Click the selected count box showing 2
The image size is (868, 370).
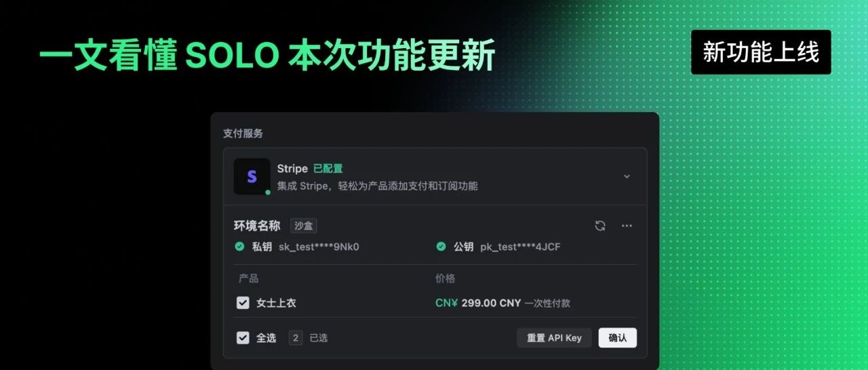[295, 337]
